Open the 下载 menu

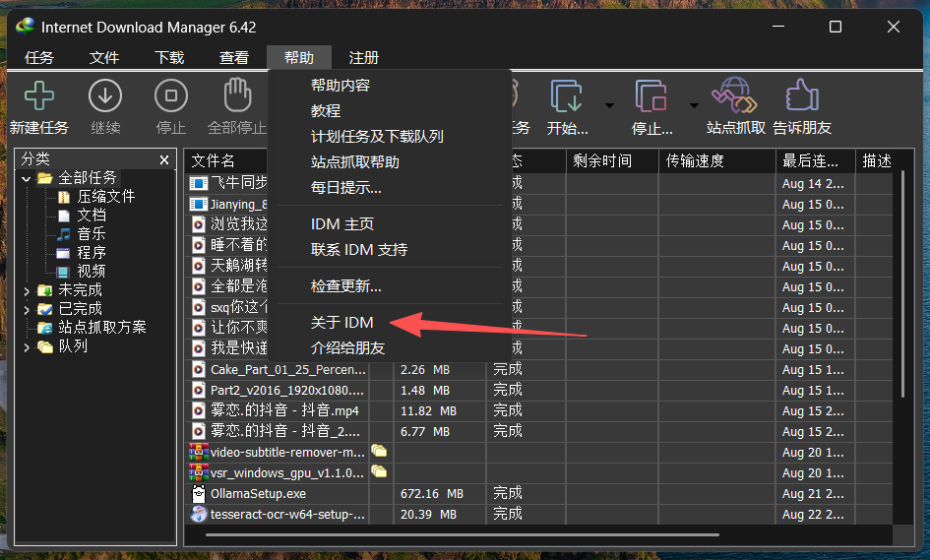pos(169,57)
